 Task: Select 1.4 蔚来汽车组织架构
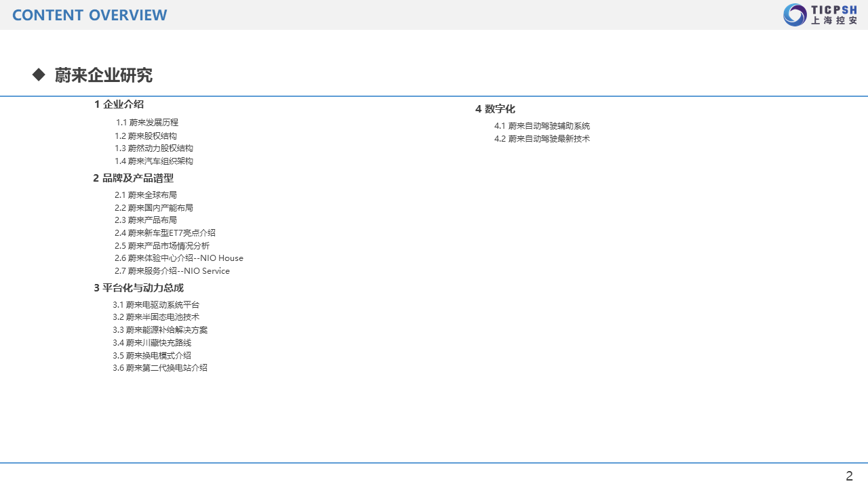click(x=154, y=161)
